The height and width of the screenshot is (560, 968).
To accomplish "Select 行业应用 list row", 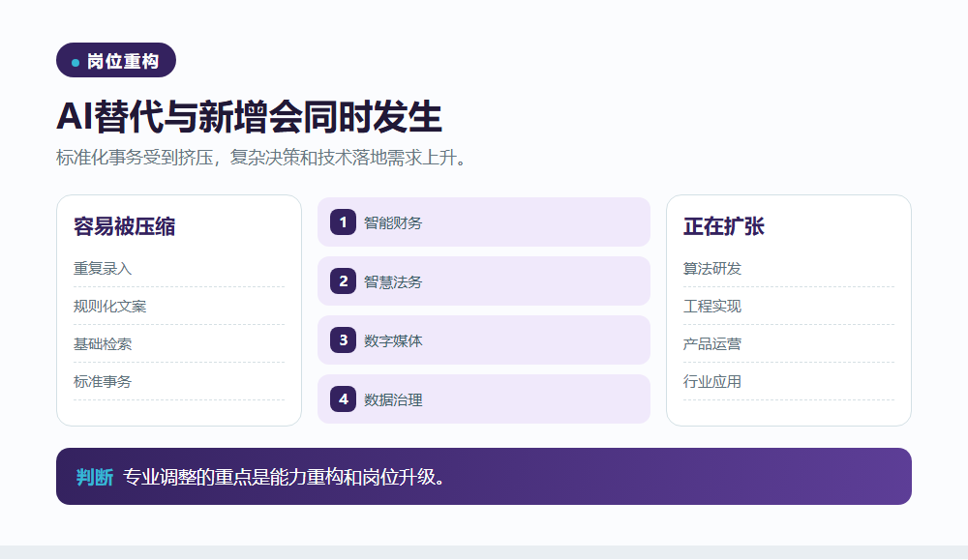I will pyautogui.click(x=788, y=382).
